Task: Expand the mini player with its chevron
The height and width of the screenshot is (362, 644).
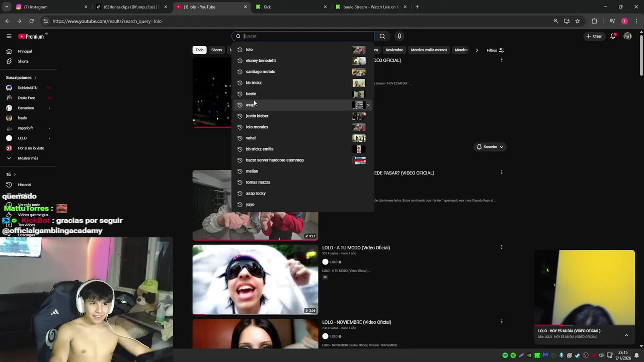Action: tap(626, 335)
